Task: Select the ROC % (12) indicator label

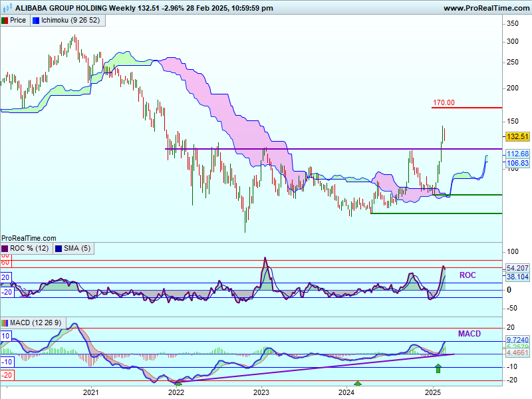Action: [29, 248]
